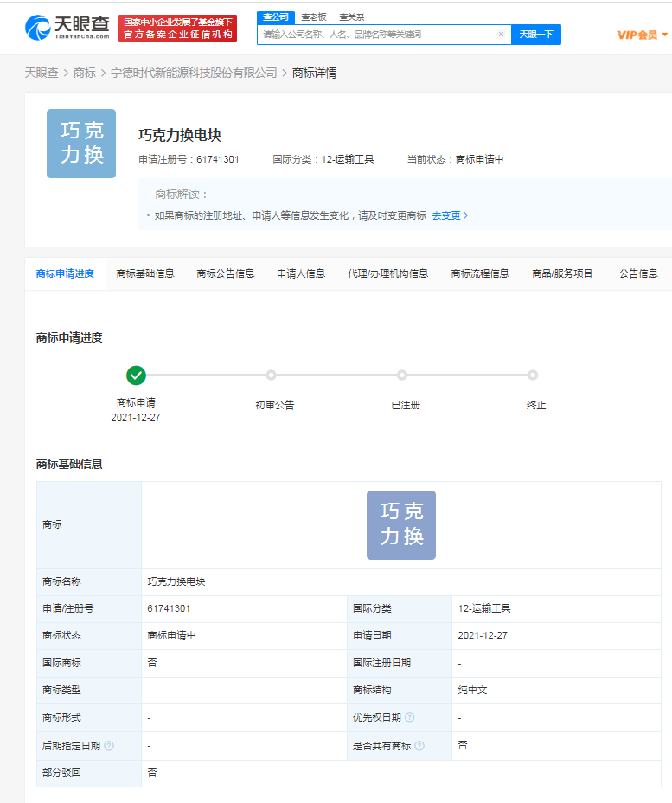Select the 查关系 search mode
This screenshot has height=803, width=672.
[x=351, y=16]
